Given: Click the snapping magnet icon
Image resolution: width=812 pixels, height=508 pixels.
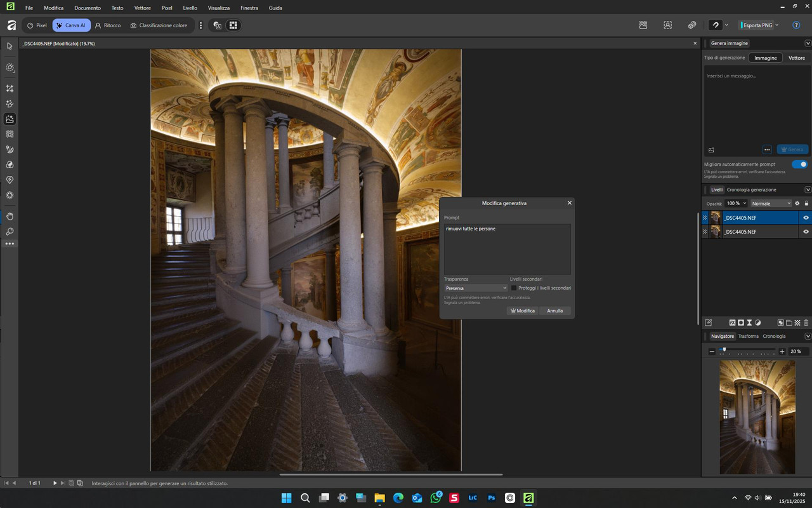Looking at the screenshot, I should tap(716, 25).
